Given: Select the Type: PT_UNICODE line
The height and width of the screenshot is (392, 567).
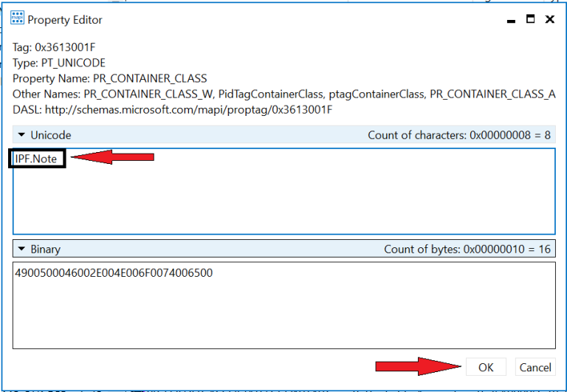Looking at the screenshot, I should pos(59,63).
